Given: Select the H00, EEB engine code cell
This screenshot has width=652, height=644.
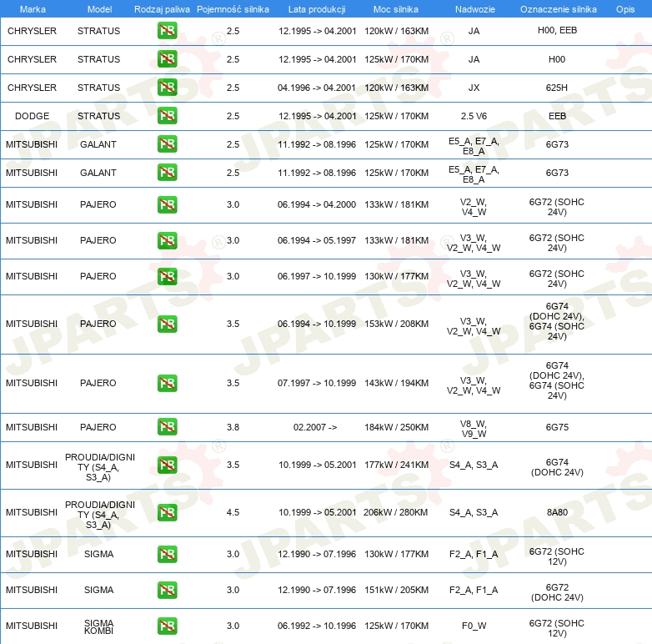Looking at the screenshot, I should tap(557, 30).
